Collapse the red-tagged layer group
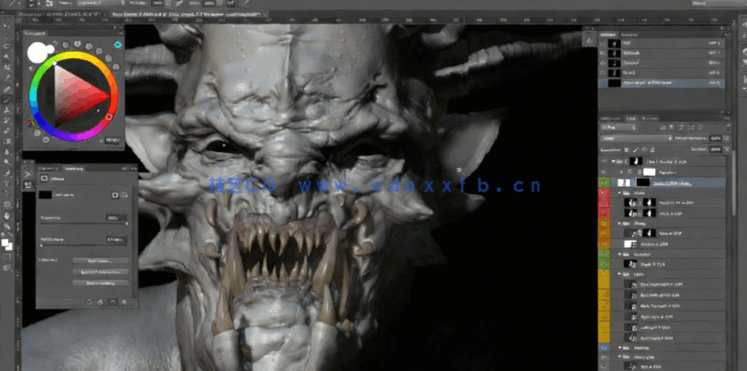This screenshot has height=371, width=747. tap(620, 193)
